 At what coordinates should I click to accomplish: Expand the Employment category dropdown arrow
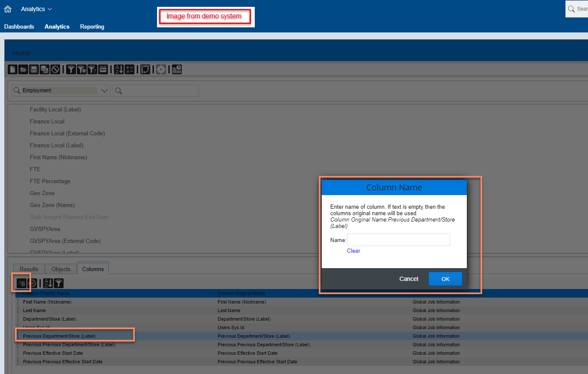[104, 91]
